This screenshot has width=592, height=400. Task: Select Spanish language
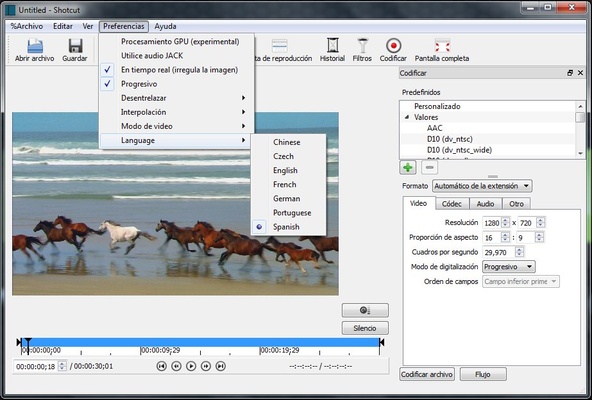pos(288,227)
